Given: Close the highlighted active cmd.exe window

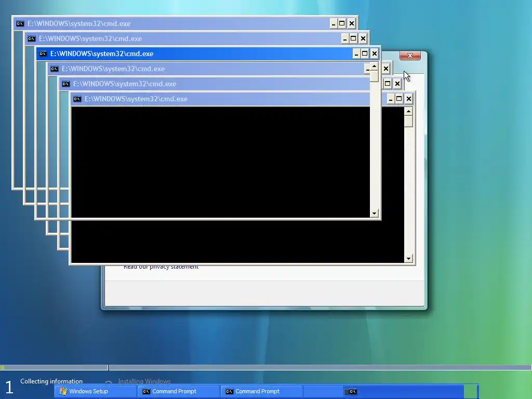Looking at the screenshot, I should (374, 54).
